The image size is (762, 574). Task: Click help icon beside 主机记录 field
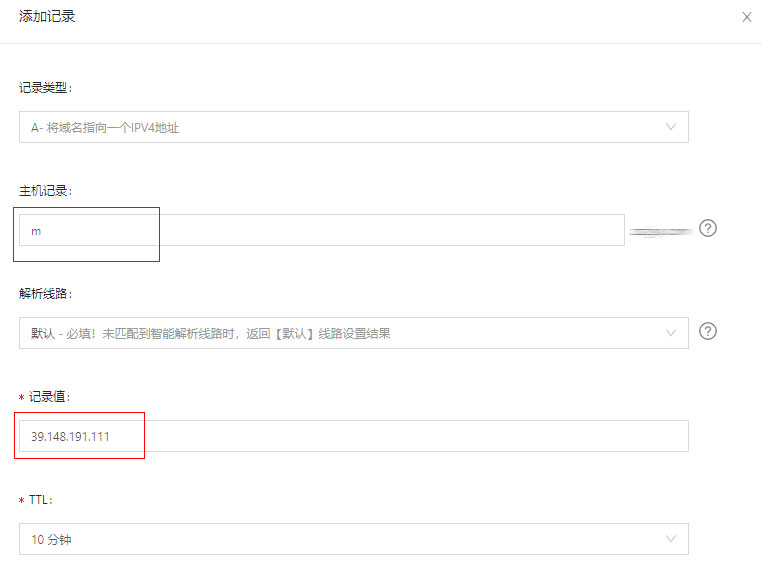pos(708,228)
